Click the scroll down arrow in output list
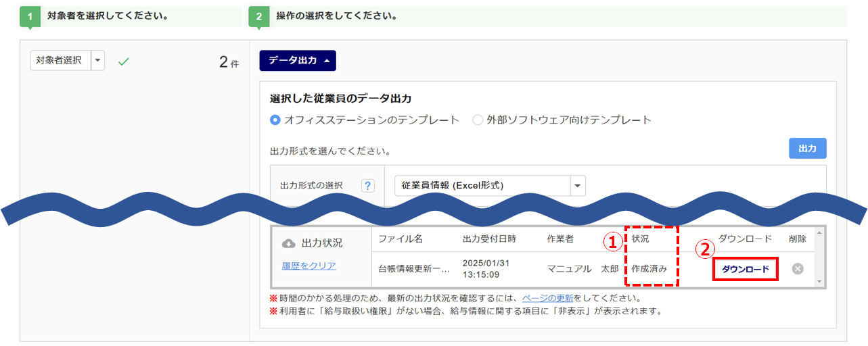The width and height of the screenshot is (868, 346). coord(820,281)
